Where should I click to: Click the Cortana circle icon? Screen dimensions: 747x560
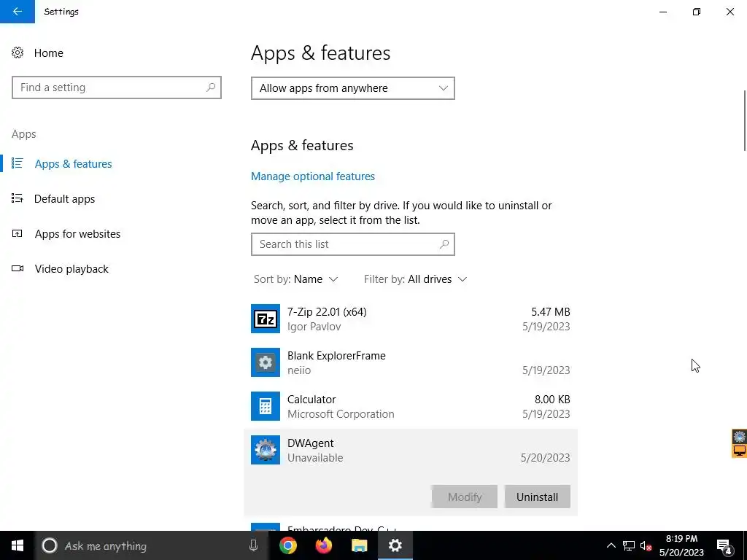pos(49,545)
